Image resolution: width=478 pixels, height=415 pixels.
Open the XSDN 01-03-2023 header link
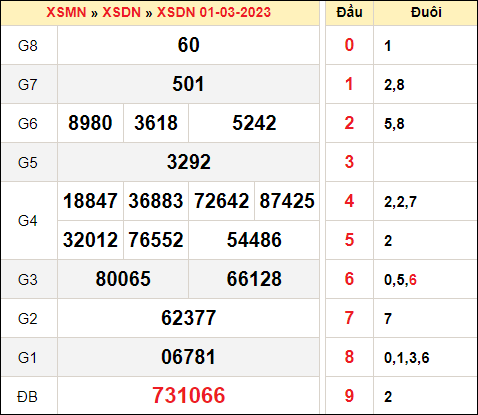[x=214, y=12]
